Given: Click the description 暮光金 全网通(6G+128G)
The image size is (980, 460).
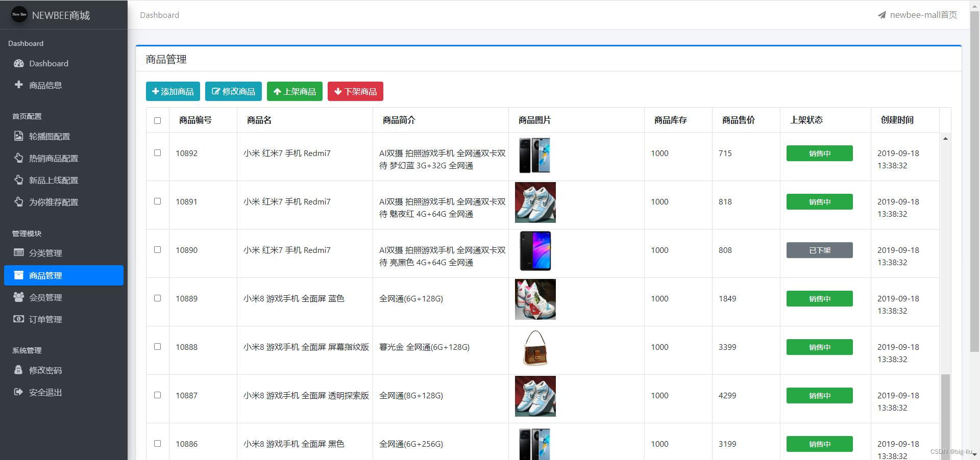Looking at the screenshot, I should pyautogui.click(x=424, y=347).
